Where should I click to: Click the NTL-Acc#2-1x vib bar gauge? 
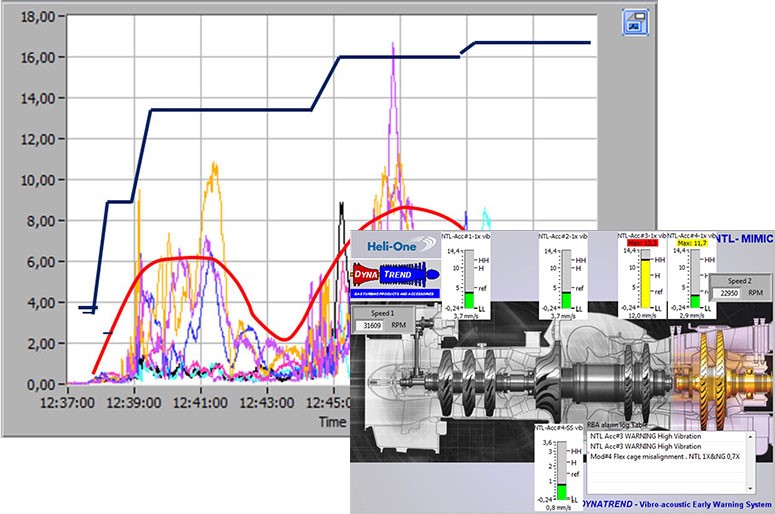pos(566,280)
